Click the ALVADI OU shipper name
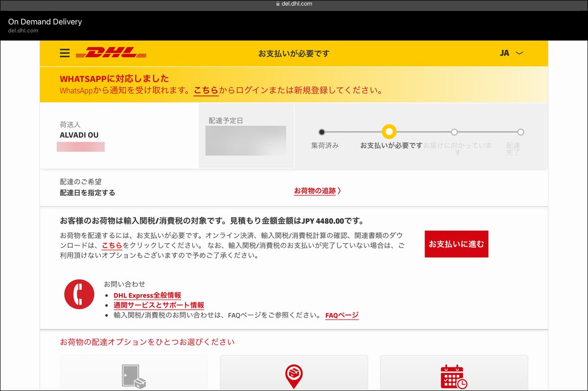The width and height of the screenshot is (588, 391). [79, 135]
